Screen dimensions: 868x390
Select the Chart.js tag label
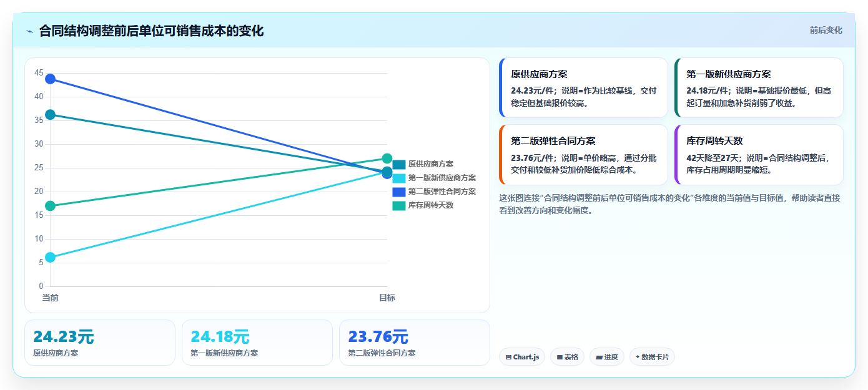click(x=526, y=358)
